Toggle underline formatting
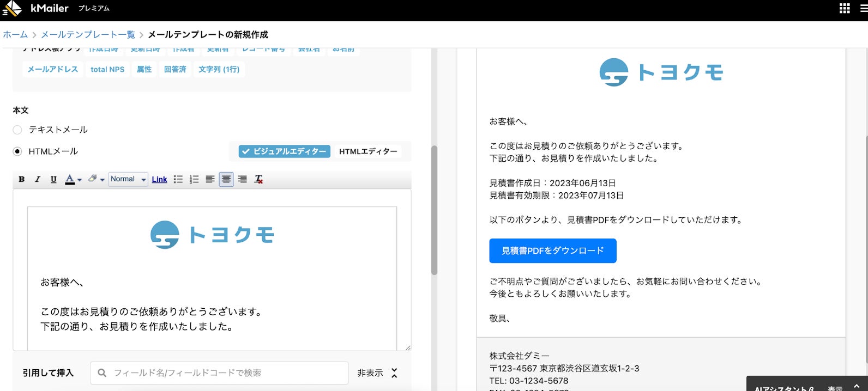 53,179
